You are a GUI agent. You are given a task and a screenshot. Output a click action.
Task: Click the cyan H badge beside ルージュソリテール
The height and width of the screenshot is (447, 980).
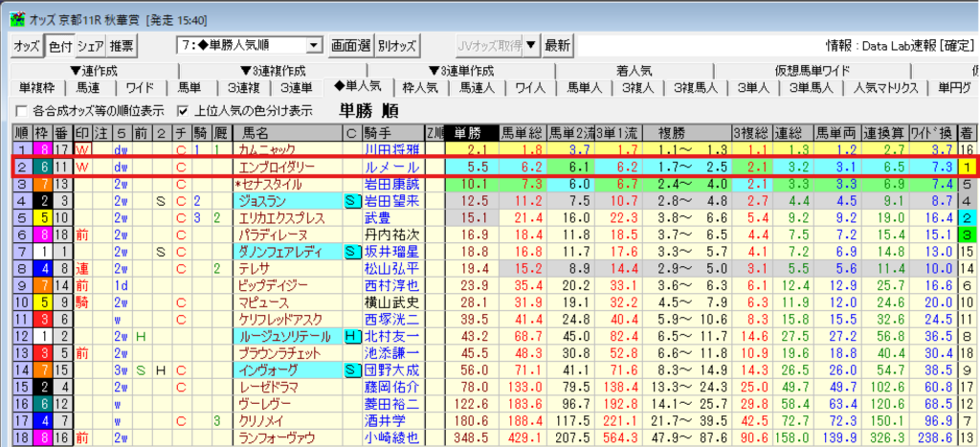point(351,336)
